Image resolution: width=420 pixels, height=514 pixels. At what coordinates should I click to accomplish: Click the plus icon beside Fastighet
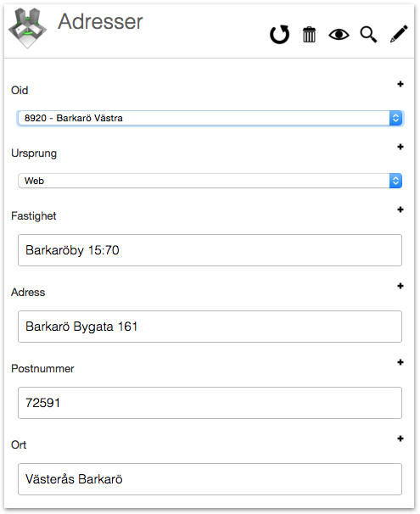pos(400,210)
